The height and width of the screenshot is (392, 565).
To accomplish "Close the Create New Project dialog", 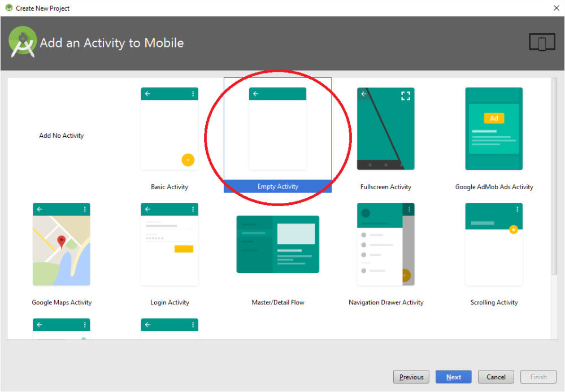I will coord(557,8).
